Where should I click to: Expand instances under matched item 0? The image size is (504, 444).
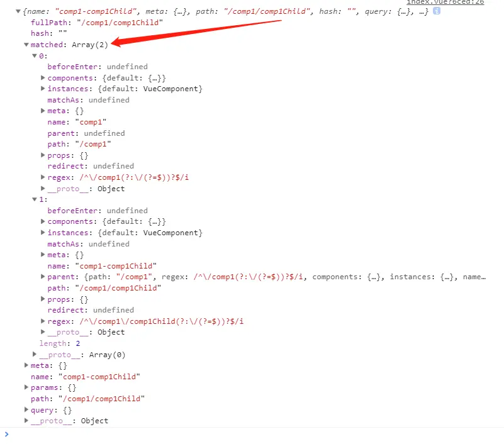pyautogui.click(x=43, y=89)
